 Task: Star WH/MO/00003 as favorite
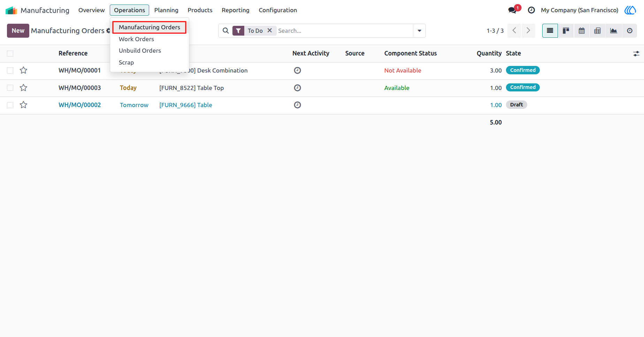click(x=23, y=88)
